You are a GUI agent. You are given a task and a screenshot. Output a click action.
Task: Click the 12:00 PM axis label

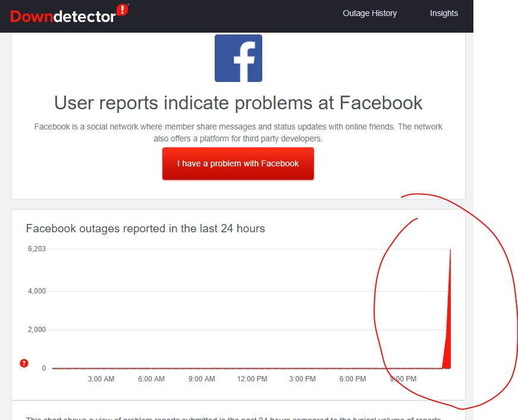tap(252, 379)
